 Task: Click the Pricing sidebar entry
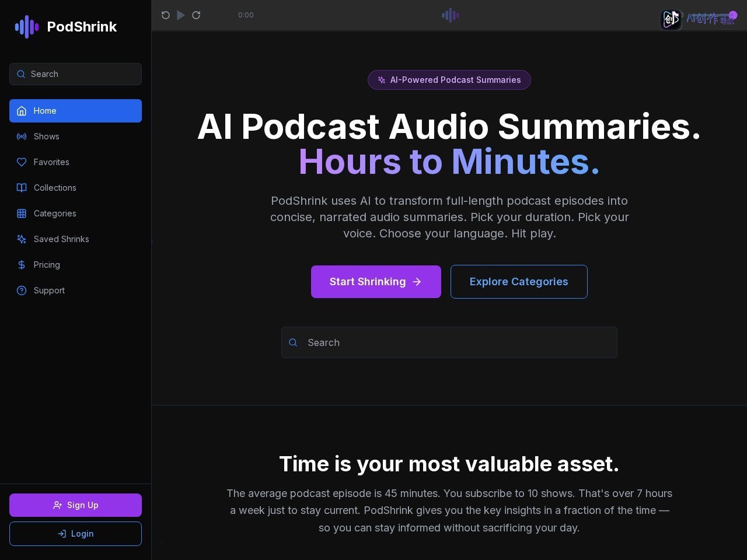pos(75,265)
